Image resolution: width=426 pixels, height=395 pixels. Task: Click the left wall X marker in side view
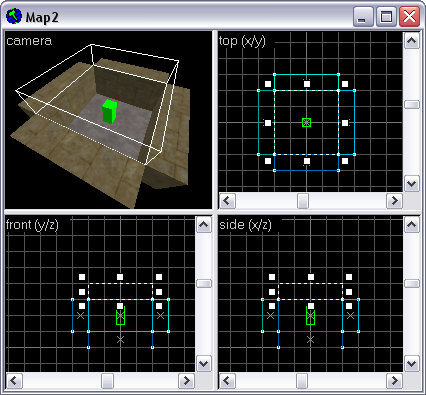point(270,315)
